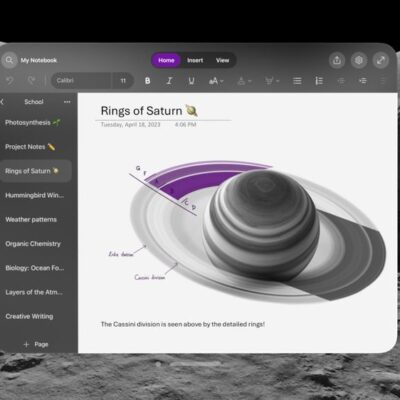Image resolution: width=400 pixels, height=400 pixels.
Task: Open the Hummingbird Win... page
Action: click(36, 195)
